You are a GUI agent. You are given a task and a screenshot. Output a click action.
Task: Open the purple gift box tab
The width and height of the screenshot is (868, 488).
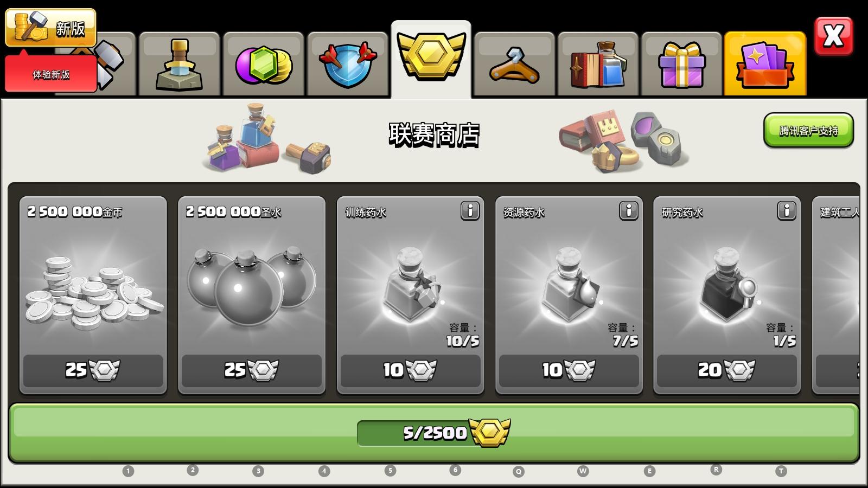[682, 65]
